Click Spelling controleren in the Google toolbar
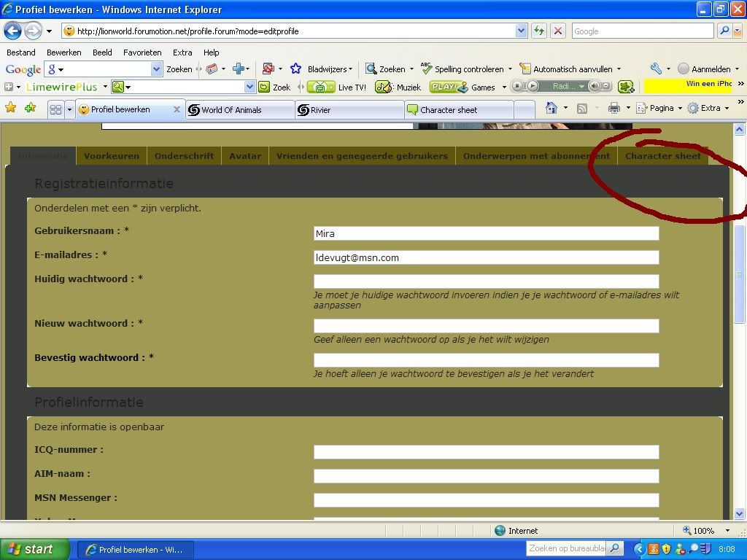 [469, 69]
